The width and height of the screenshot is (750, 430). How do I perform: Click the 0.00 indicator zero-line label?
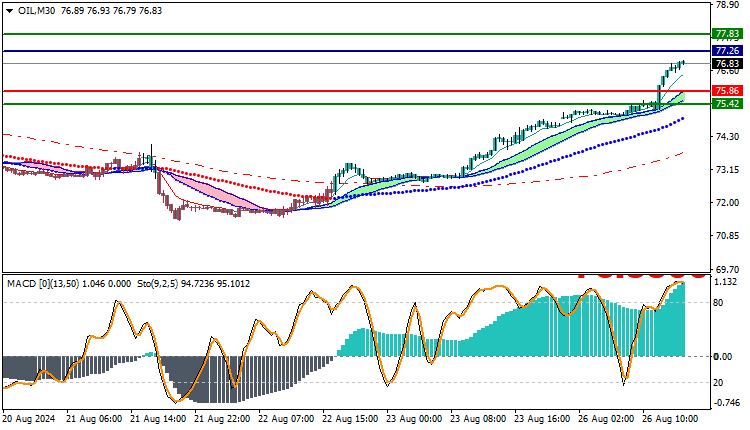click(x=723, y=357)
